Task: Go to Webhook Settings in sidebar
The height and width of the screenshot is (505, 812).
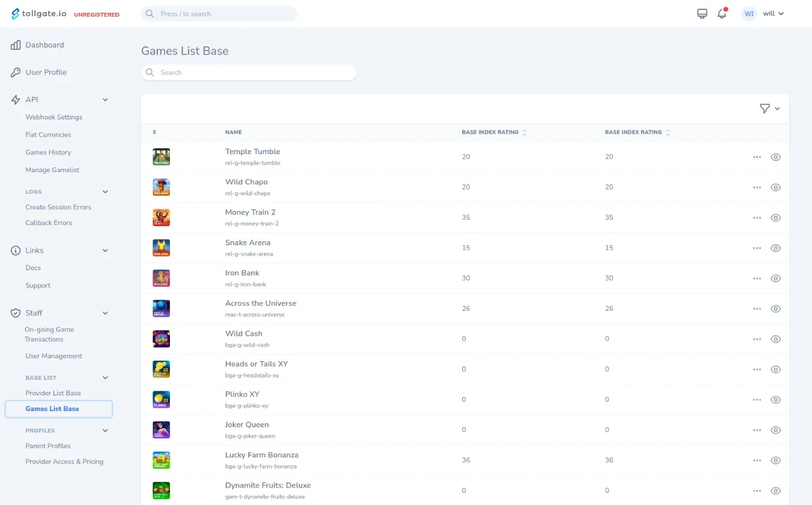Action: 54,117
